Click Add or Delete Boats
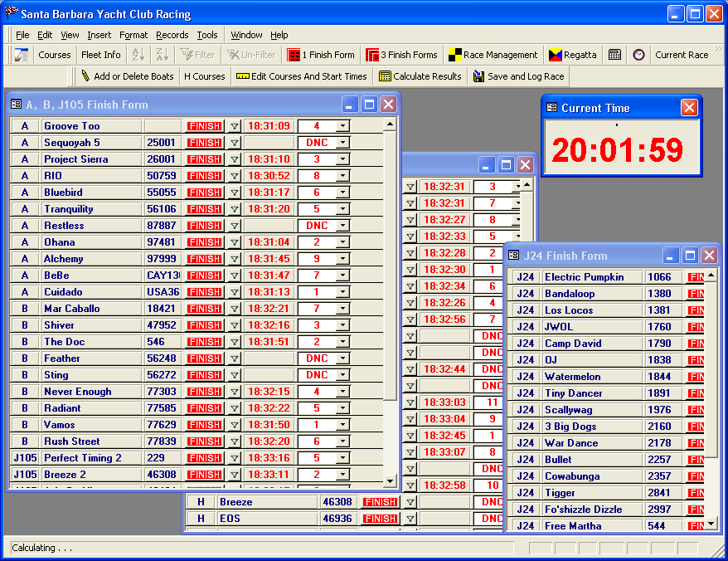This screenshot has width=728, height=561. 127,76
